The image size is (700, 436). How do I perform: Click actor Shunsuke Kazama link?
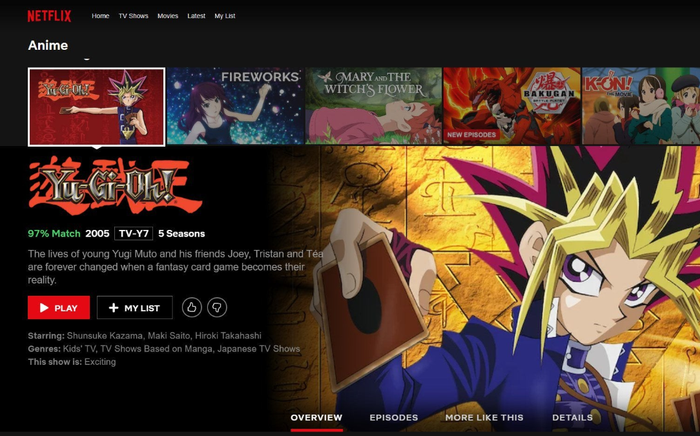105,336
